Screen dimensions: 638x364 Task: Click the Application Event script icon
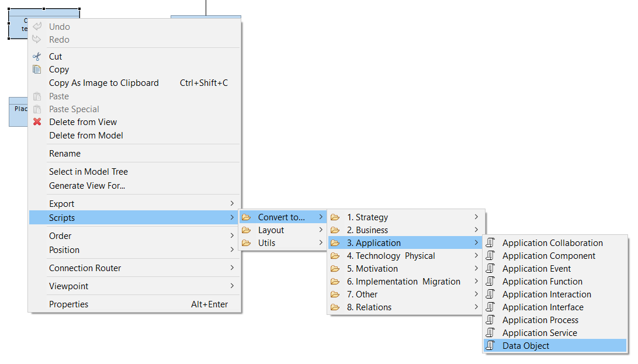click(x=490, y=268)
